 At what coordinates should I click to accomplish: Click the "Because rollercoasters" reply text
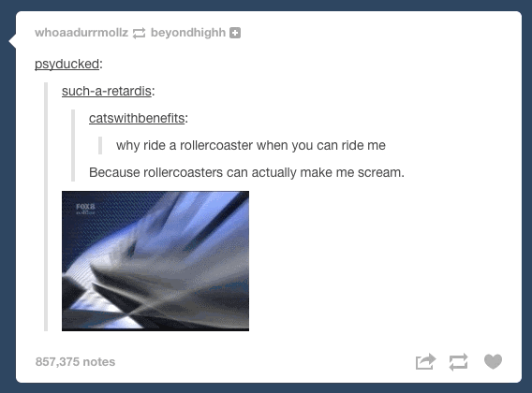point(246,172)
